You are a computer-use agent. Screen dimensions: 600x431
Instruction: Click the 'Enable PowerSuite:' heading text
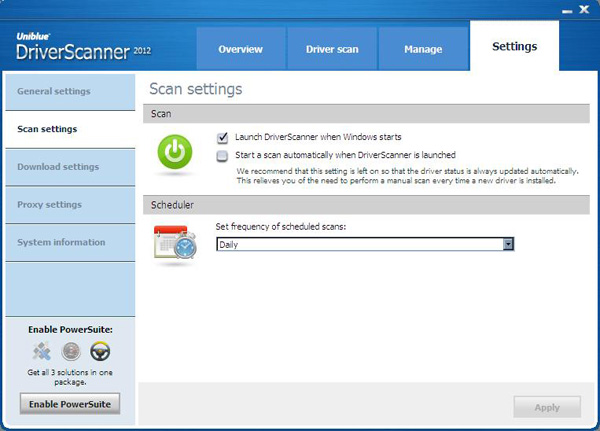(70, 330)
